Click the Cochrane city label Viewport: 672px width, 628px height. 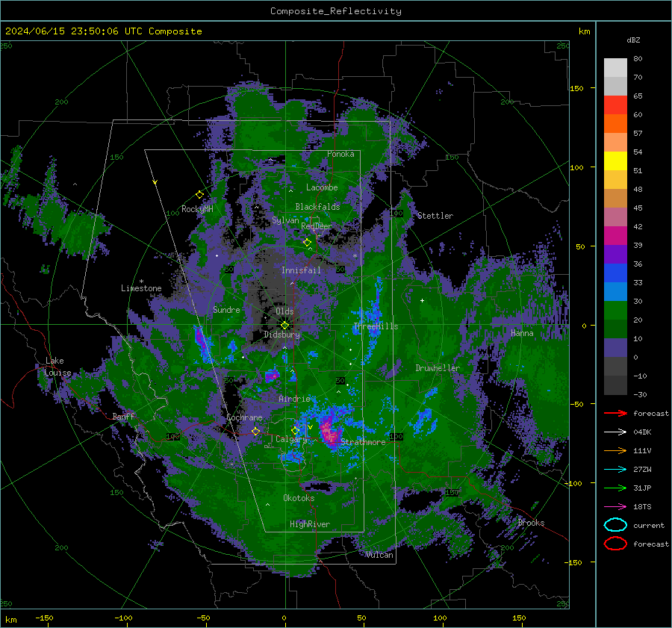point(244,417)
